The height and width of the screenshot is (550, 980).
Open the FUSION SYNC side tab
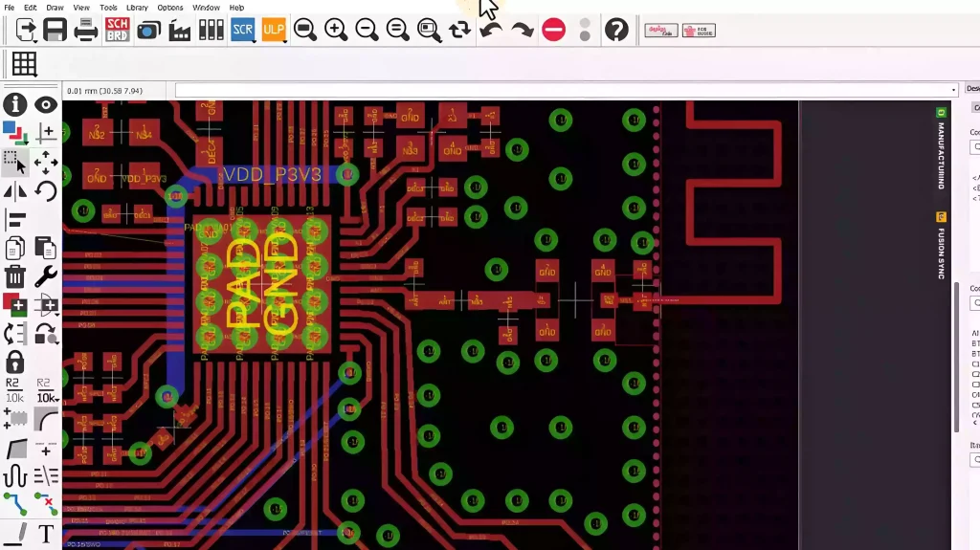942,246
